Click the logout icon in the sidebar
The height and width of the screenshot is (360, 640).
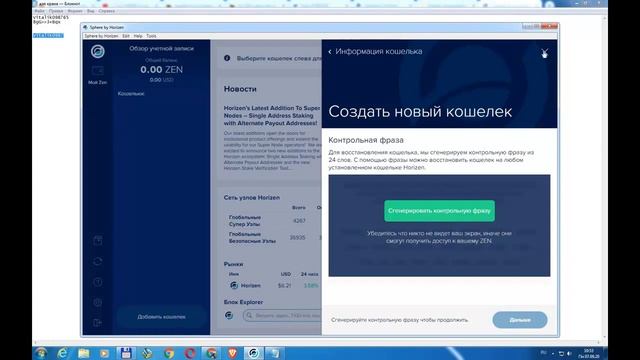[98, 323]
